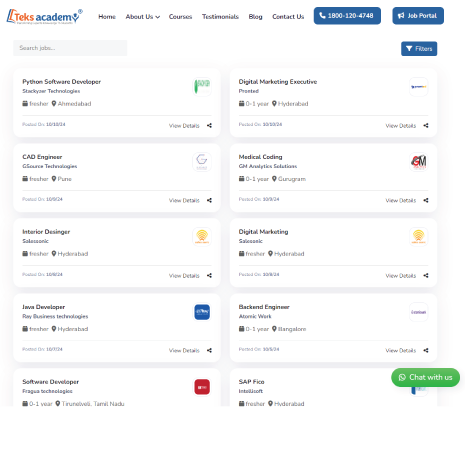
Task: Click the GSource Technologies company name
Action: click(50, 166)
